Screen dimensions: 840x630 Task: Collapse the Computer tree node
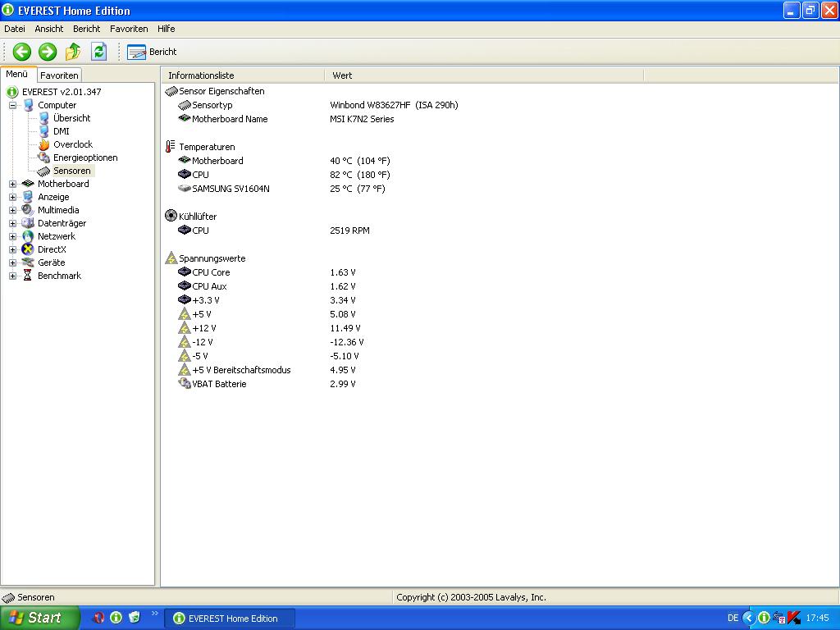tap(12, 106)
